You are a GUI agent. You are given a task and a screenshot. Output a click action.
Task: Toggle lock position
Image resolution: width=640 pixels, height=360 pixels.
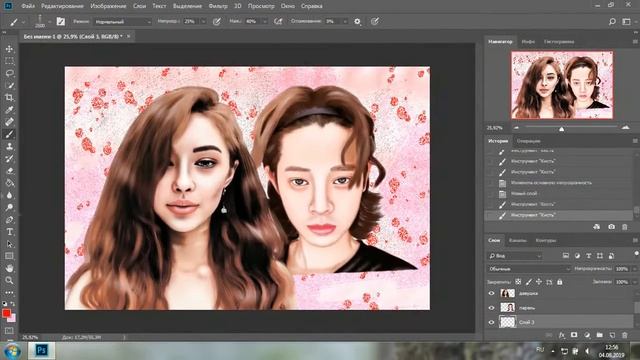(539, 282)
